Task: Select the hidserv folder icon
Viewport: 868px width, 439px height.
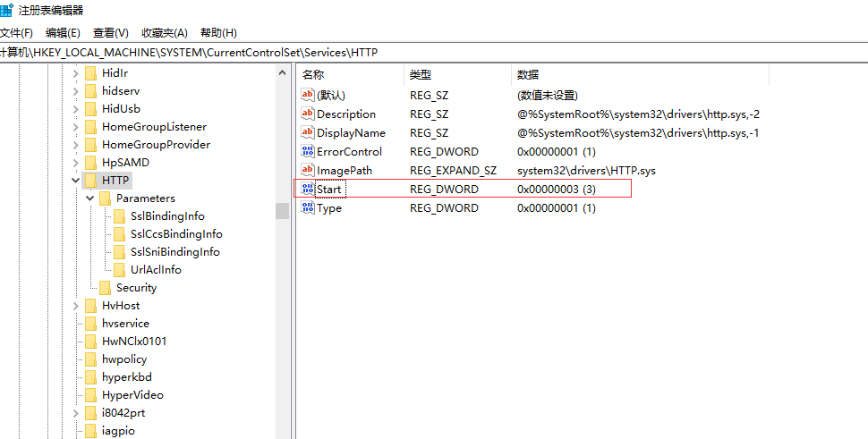Action: click(90, 91)
